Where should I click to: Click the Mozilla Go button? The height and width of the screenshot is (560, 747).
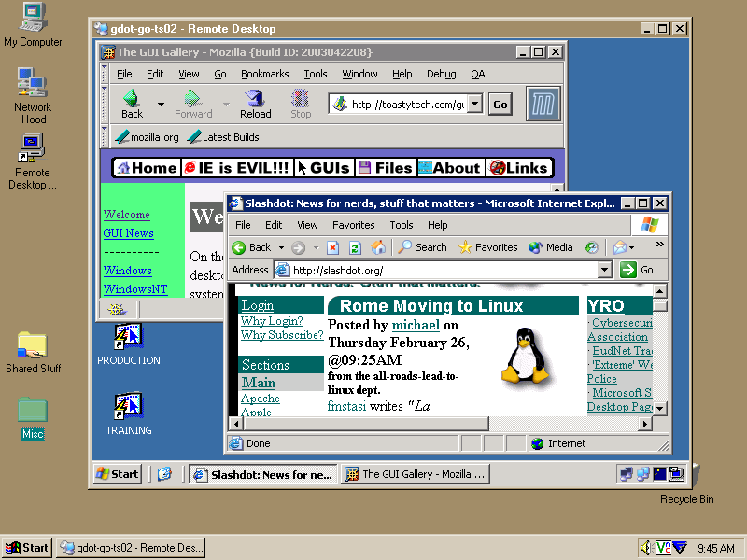click(x=500, y=105)
